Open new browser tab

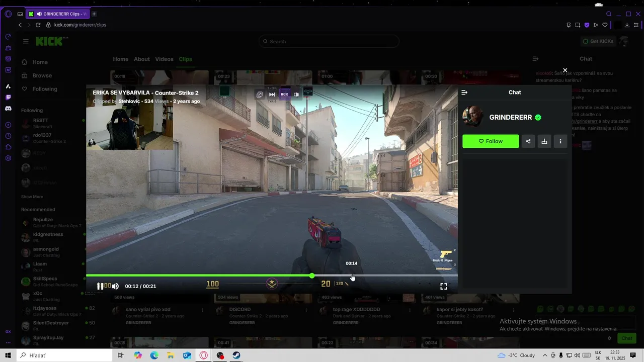pyautogui.click(x=94, y=14)
